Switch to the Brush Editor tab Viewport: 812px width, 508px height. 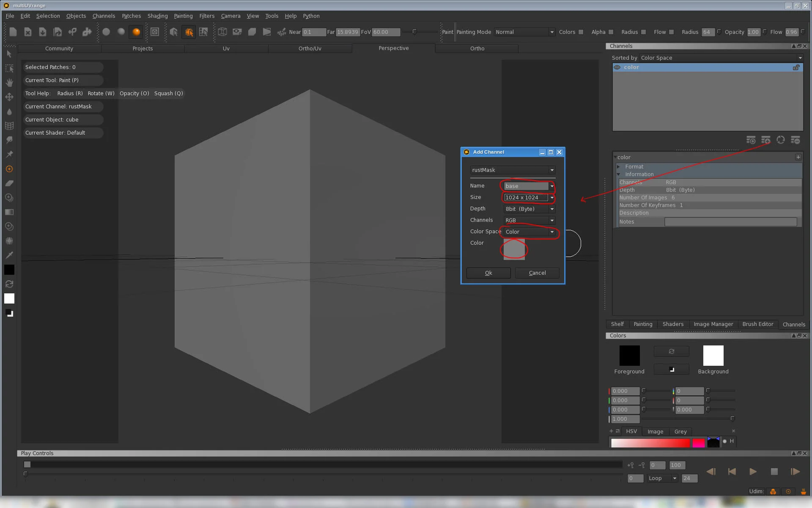point(757,324)
